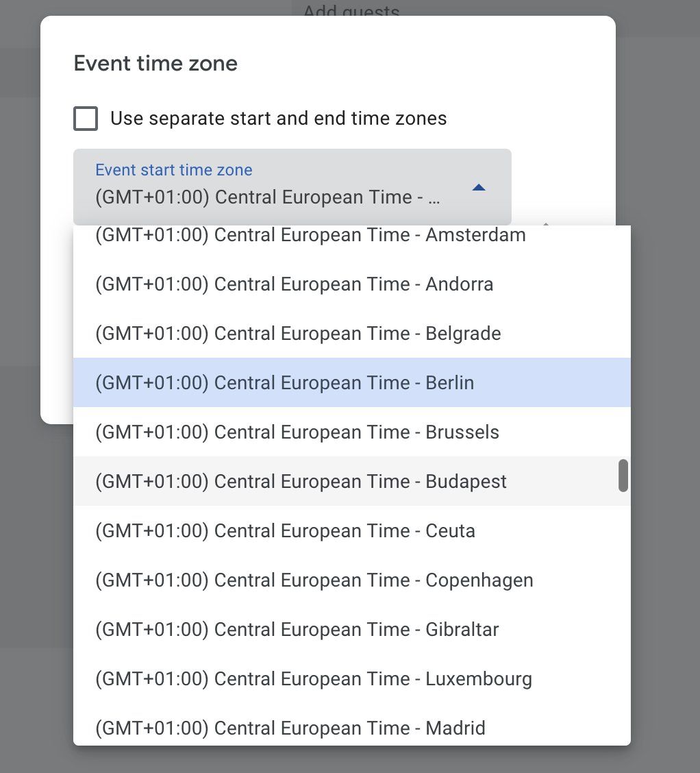The width and height of the screenshot is (700, 773).
Task: Select the Gibraltar time zone entry
Action: (x=297, y=630)
